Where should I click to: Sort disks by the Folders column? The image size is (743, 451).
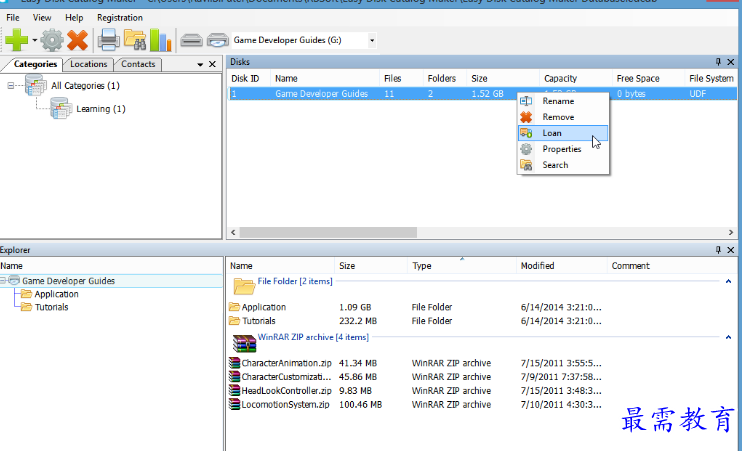pyautogui.click(x=444, y=79)
